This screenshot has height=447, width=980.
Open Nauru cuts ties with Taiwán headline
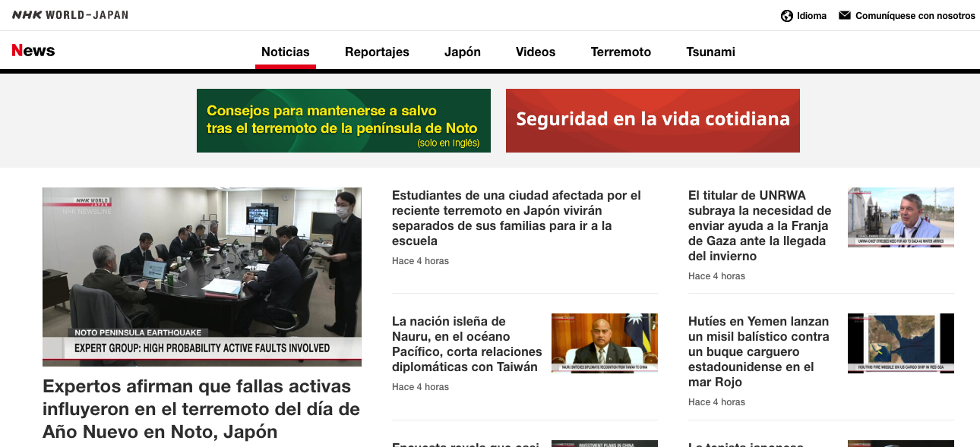[x=467, y=344]
